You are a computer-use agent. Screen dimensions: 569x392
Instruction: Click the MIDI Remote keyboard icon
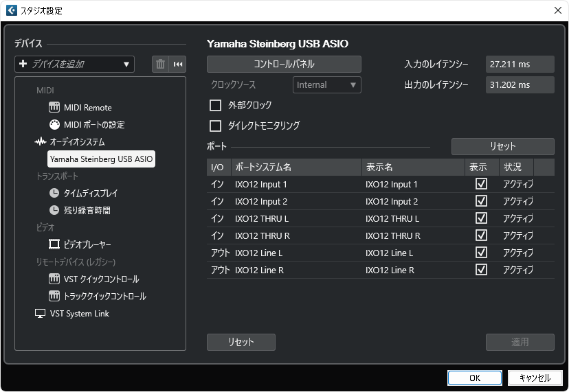pos(54,107)
